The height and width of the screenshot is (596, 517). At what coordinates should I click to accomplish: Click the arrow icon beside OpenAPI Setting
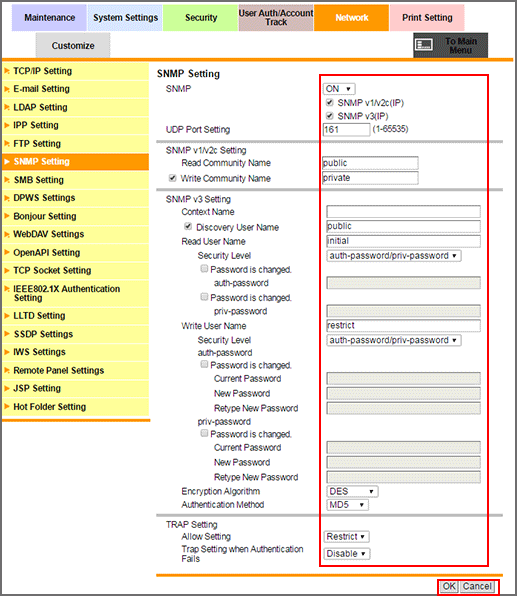tap(7, 252)
